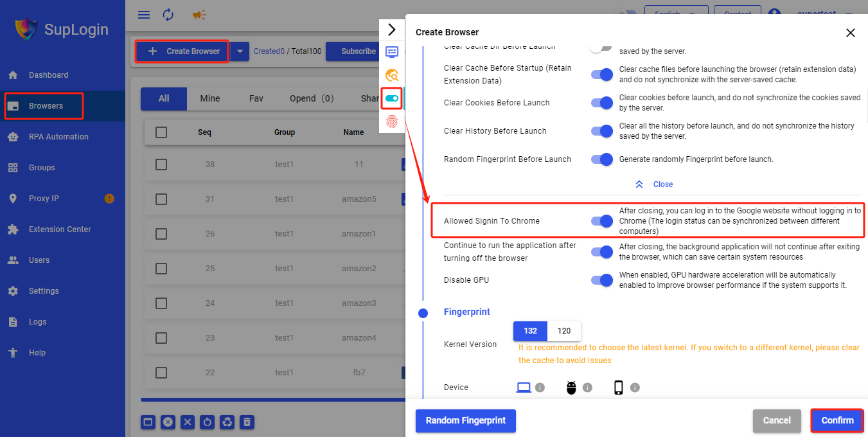Choose the mobile phone device icon
The width and height of the screenshot is (868, 437).
pyautogui.click(x=619, y=388)
